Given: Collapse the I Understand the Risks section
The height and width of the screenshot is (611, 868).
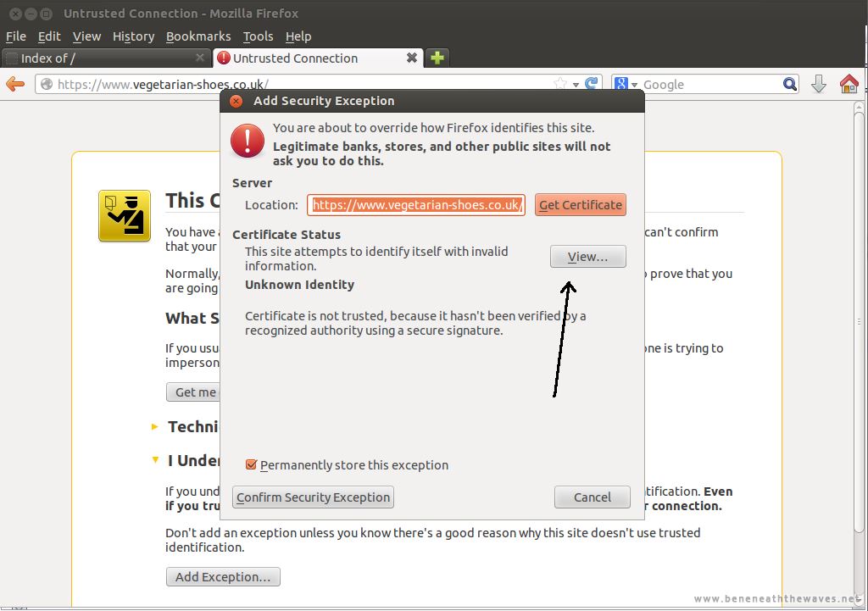Looking at the screenshot, I should pos(155,460).
